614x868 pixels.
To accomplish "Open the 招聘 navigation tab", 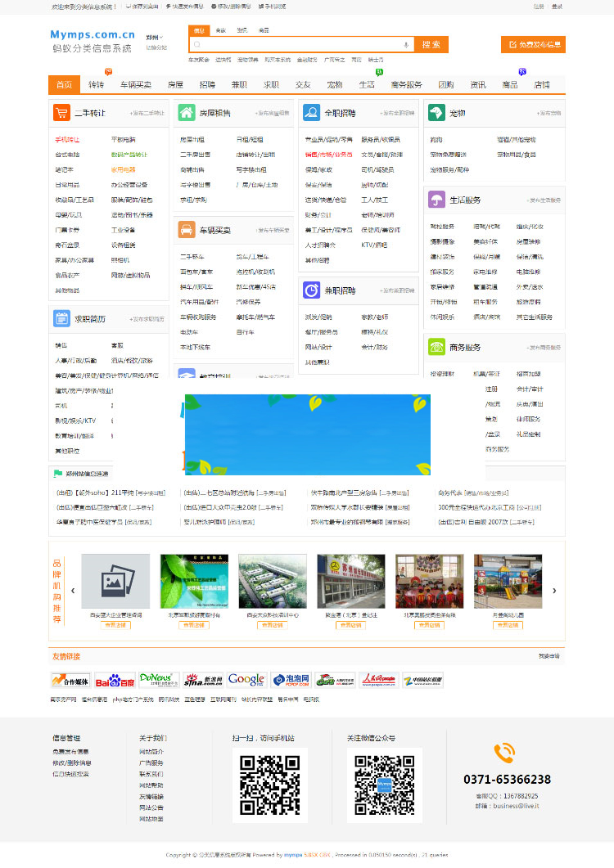I will click(207, 84).
